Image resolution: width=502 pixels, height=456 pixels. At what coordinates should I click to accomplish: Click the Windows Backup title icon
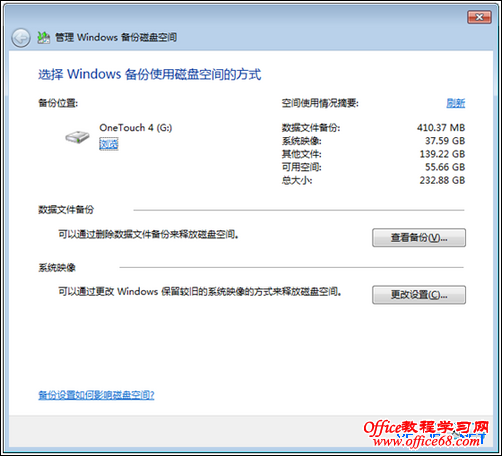[43, 38]
